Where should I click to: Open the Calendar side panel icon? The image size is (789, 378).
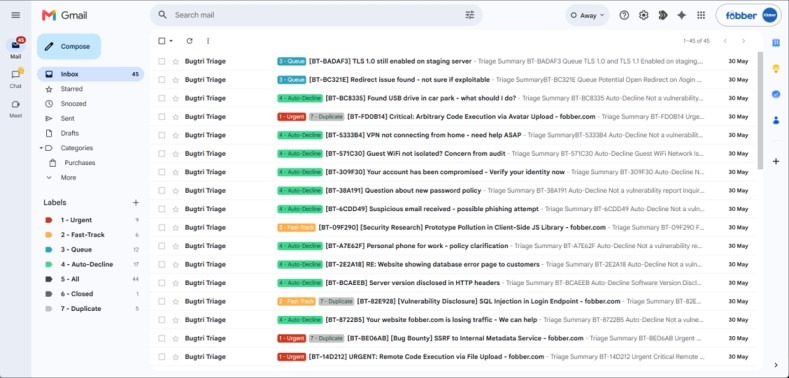tap(775, 43)
